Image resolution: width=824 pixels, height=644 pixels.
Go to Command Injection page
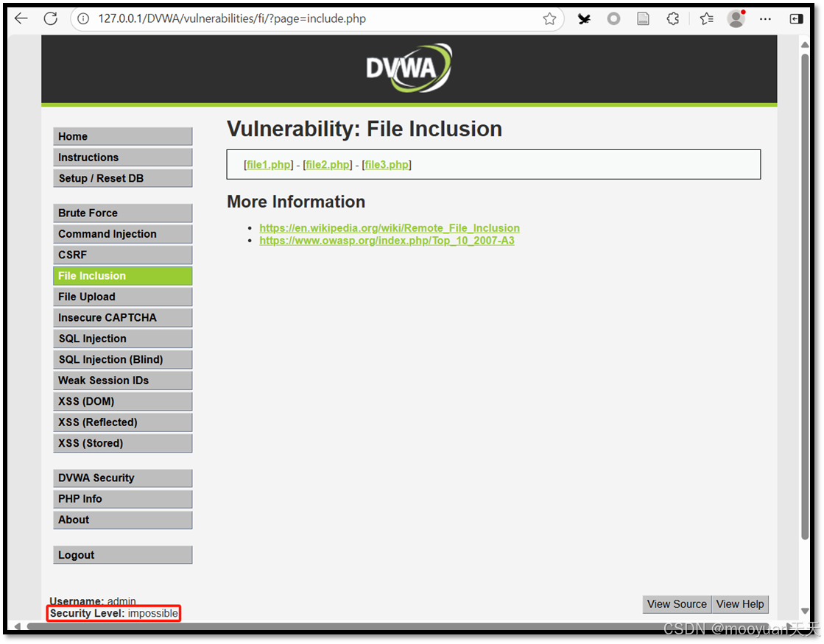(122, 234)
